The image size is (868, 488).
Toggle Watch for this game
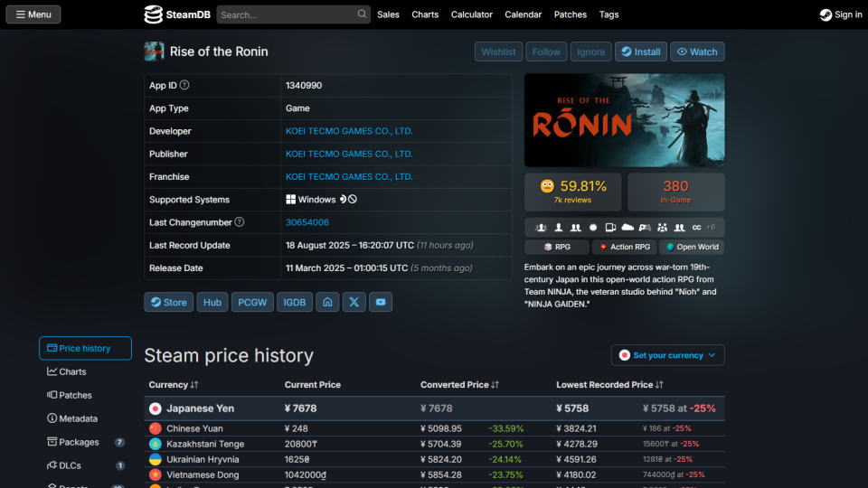click(697, 52)
